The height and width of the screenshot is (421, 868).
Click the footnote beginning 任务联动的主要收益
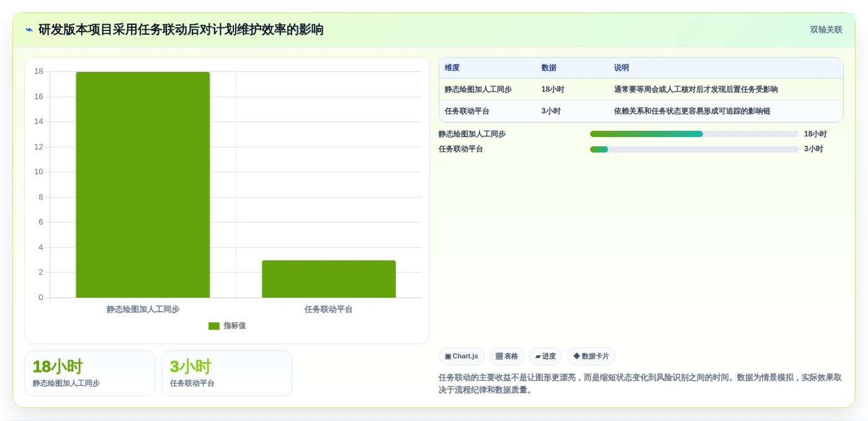click(640, 384)
